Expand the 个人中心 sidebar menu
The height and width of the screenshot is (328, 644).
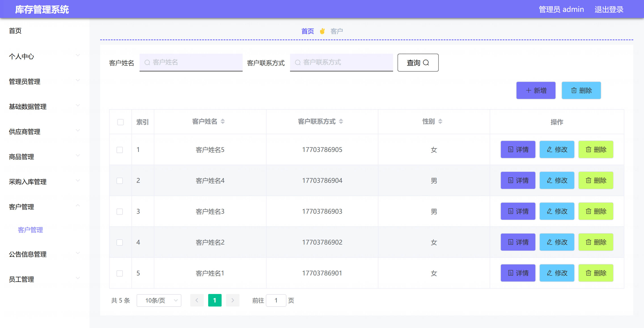pyautogui.click(x=44, y=56)
